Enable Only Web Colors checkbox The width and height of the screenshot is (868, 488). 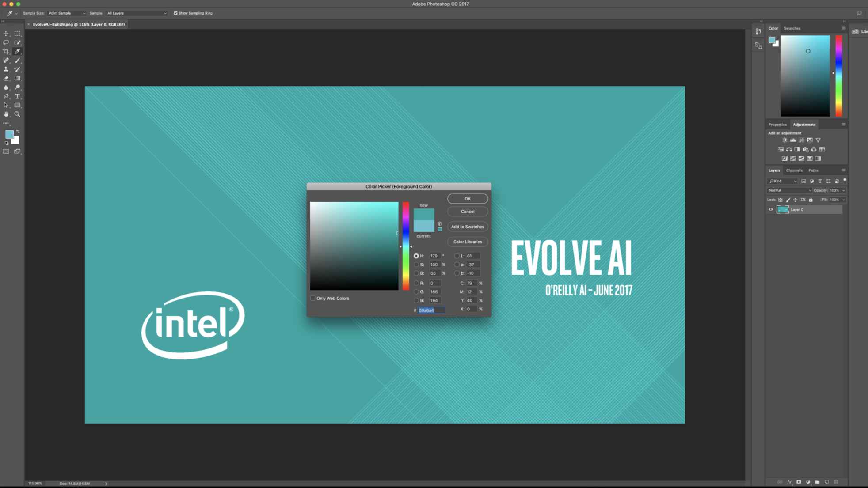312,298
